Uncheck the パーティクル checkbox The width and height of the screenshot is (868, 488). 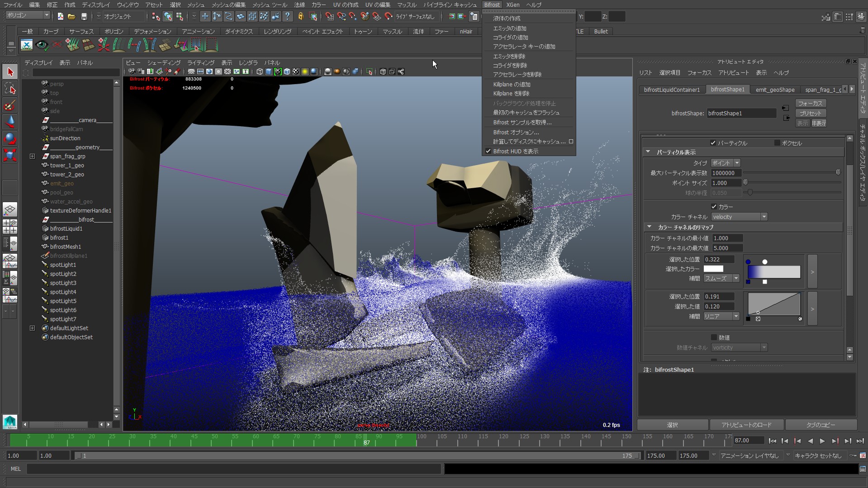tap(713, 143)
